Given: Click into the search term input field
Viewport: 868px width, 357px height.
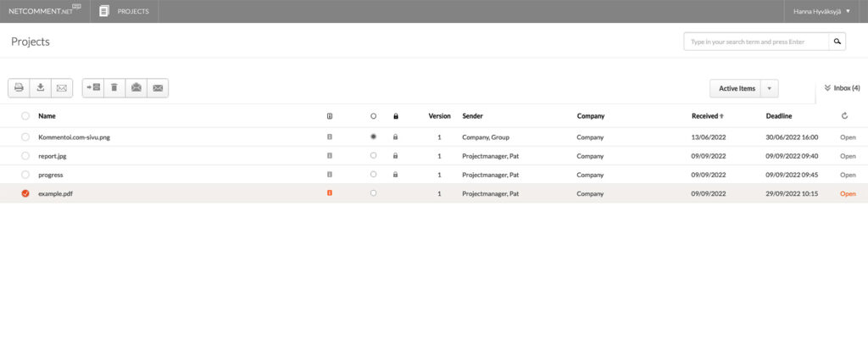Looking at the screenshot, I should coord(755,41).
